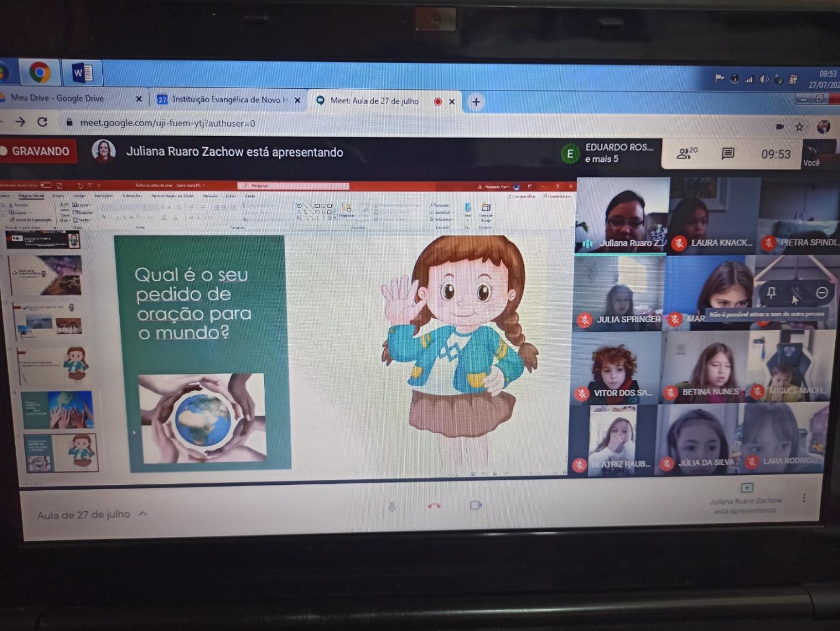Show the participants list icon
840x631 pixels.
[x=686, y=153]
